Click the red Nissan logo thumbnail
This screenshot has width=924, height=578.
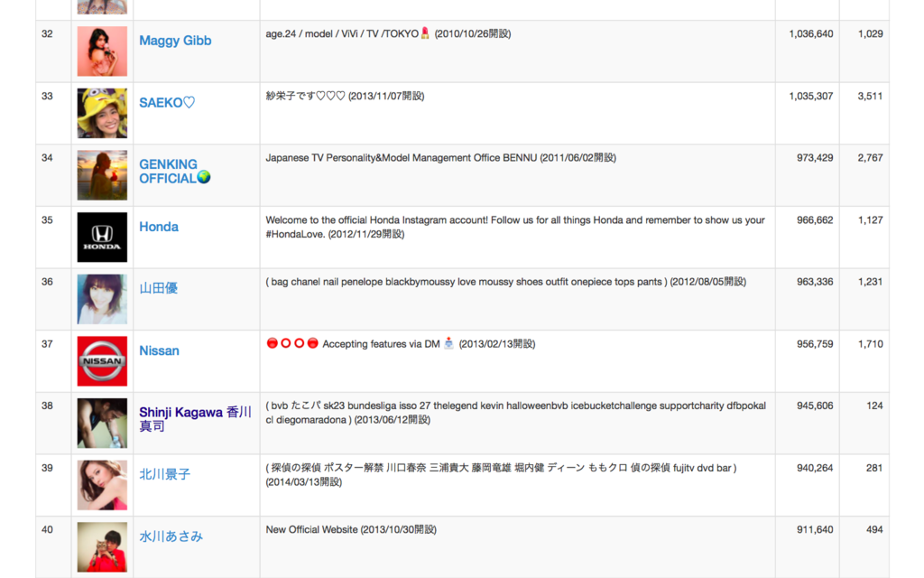coord(102,361)
